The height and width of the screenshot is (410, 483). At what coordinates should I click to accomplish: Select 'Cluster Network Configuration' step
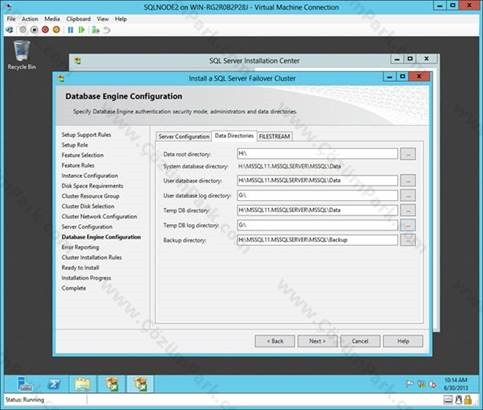(99, 216)
